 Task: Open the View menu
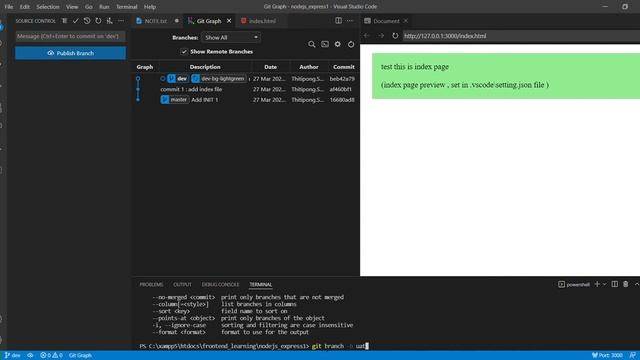(72, 7)
